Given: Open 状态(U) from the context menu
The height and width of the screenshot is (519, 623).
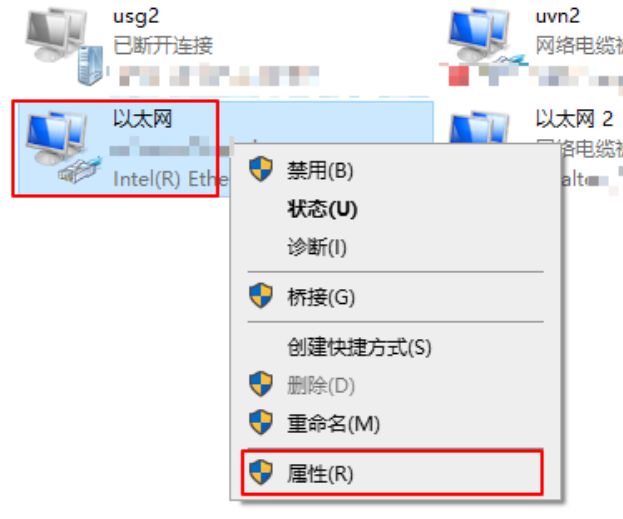Looking at the screenshot, I should click(x=322, y=208).
